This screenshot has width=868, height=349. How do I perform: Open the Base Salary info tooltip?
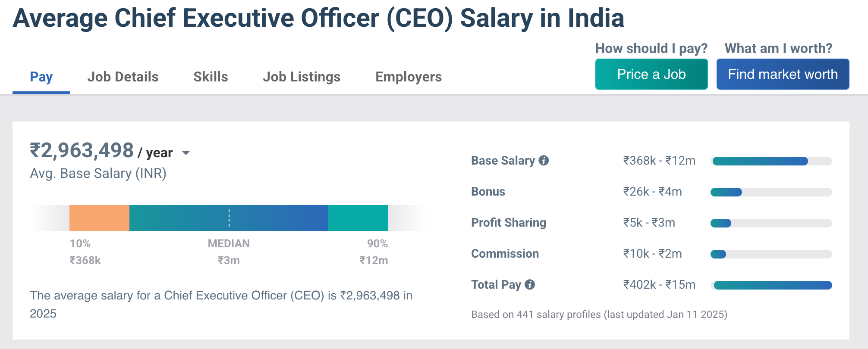point(544,161)
